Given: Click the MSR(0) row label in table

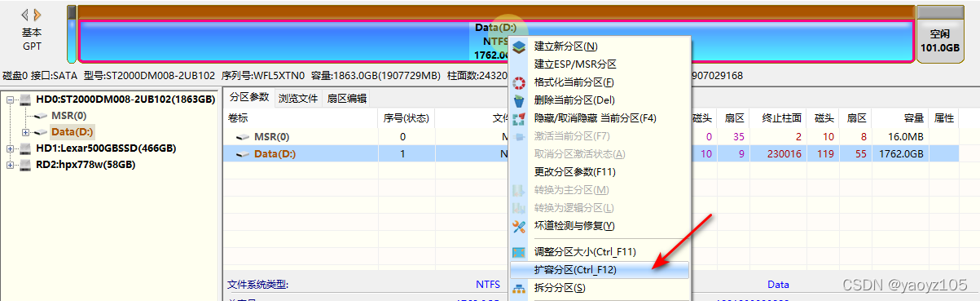Looking at the screenshot, I should [271, 137].
